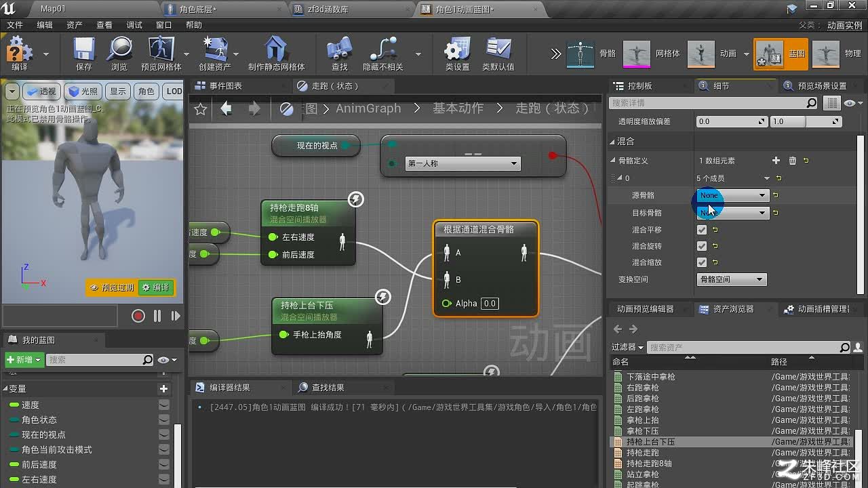Click 基本动作 breadcrumb link

(x=458, y=108)
